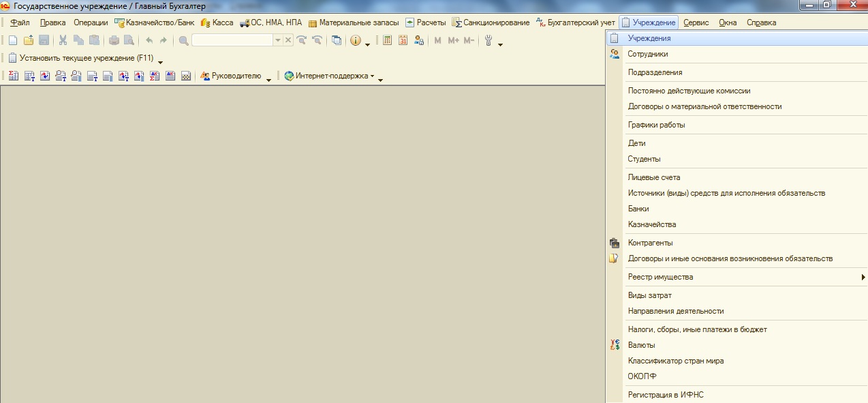Select Учреждения in the dropdown menu
This screenshot has height=403, width=868.
point(737,38)
